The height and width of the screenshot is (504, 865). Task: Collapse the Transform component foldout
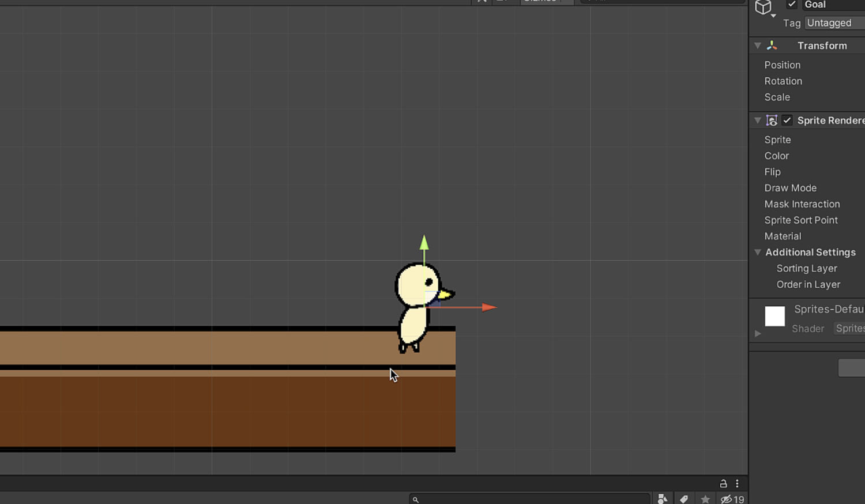tap(758, 46)
